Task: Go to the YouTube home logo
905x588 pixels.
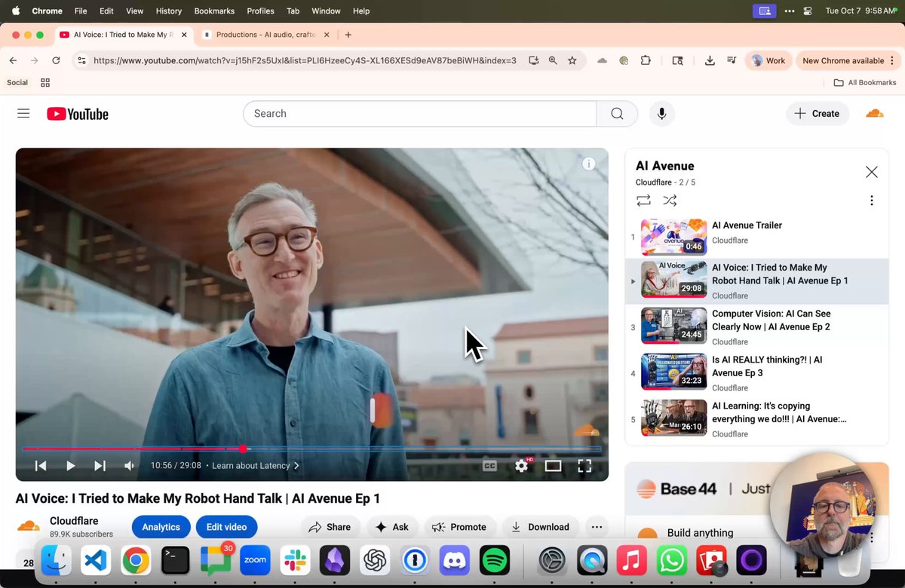Action: 78,114
